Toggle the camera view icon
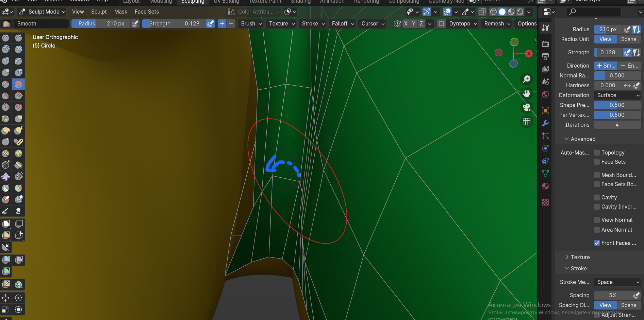This screenshot has width=644, height=320. [x=527, y=108]
